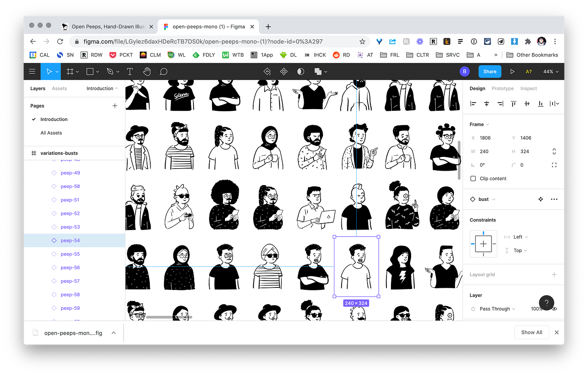588x376 pixels.
Task: Switch to Open Peeps browser tab
Action: (x=107, y=27)
